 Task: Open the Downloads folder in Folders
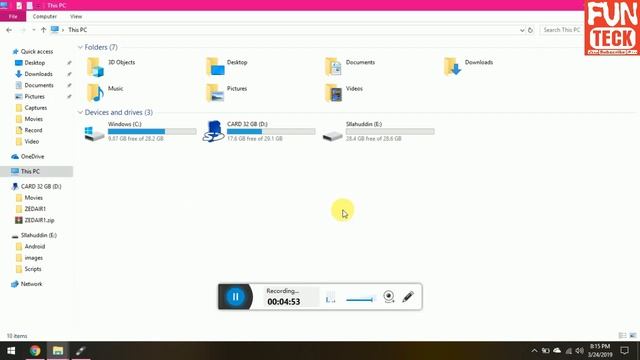[x=469, y=67]
